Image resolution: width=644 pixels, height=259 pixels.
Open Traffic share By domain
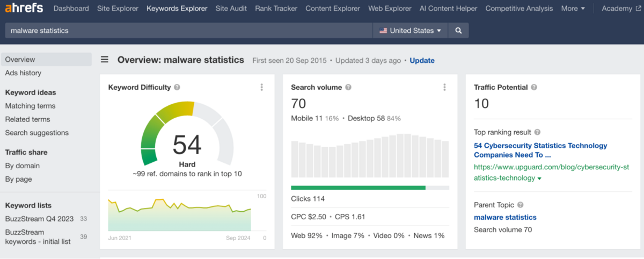coord(23,166)
